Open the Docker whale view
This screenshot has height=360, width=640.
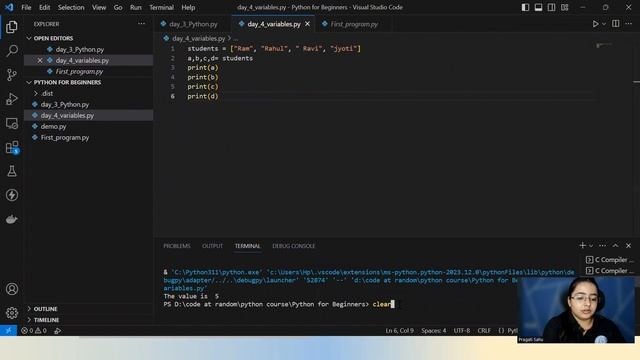(x=12, y=219)
